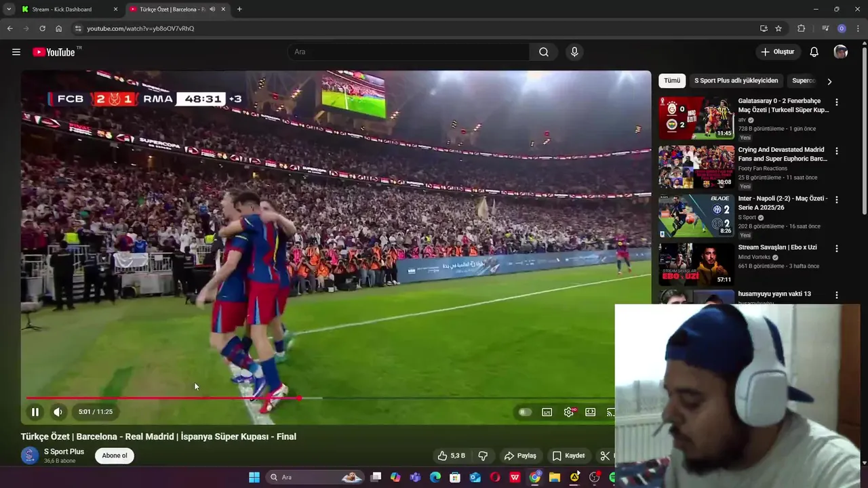868x488 pixels.
Task: Open options for Inter - Napoli video
Action: [837, 200]
